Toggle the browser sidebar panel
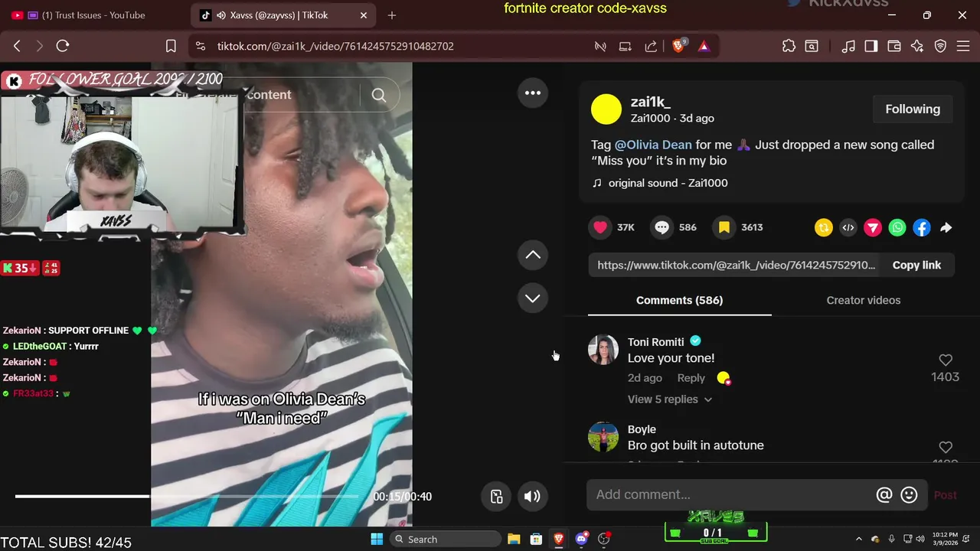 coord(871,46)
